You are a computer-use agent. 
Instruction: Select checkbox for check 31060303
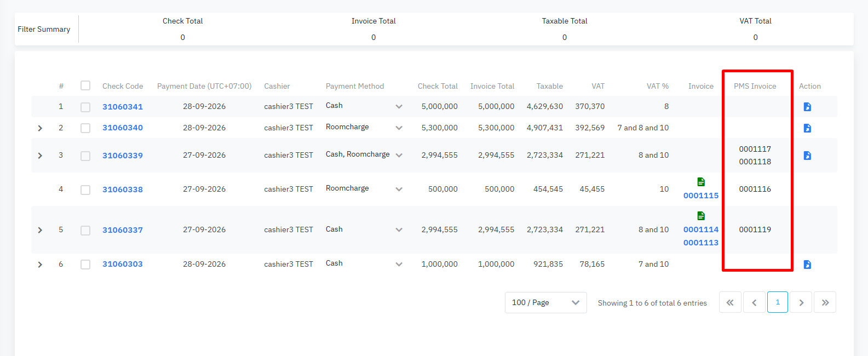85,265
